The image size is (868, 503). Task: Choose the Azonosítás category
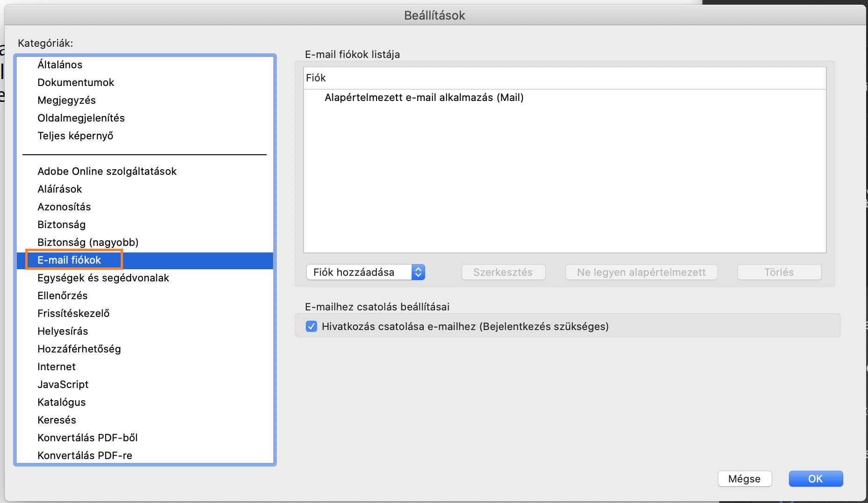click(x=145, y=207)
